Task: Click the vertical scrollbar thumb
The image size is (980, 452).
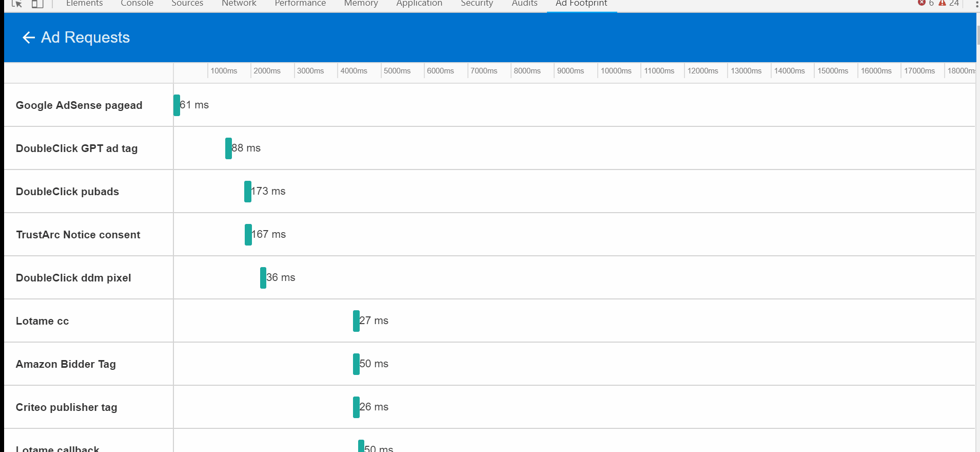Action: click(978, 35)
